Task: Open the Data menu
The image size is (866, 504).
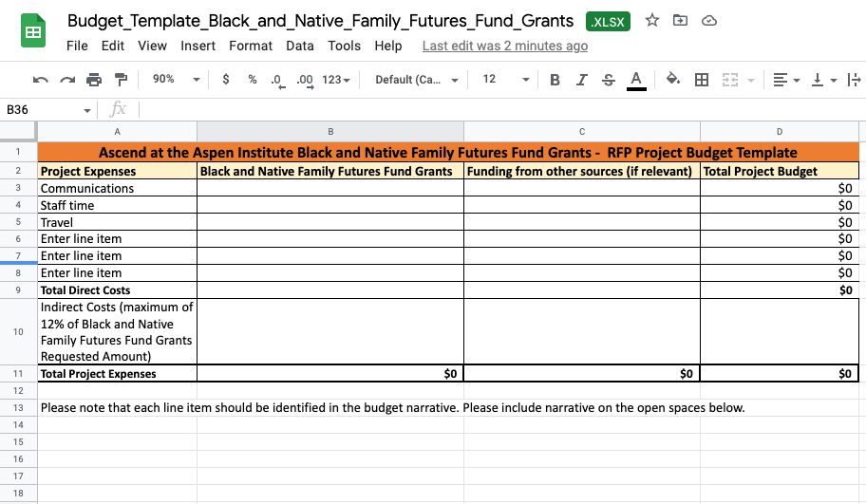Action: click(x=300, y=46)
